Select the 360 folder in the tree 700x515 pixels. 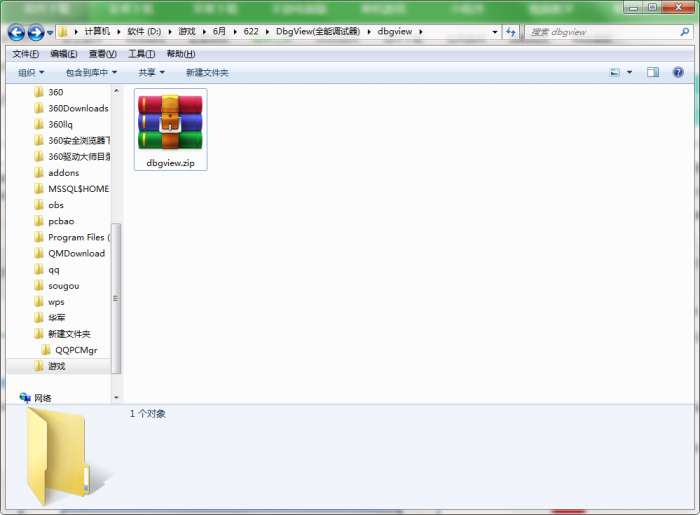pos(55,92)
